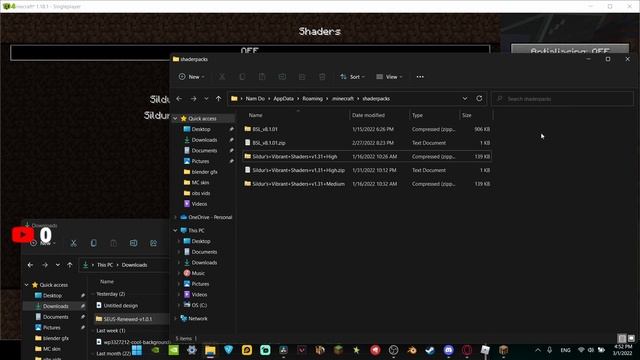Viewport: 640px width, 360px height.
Task: Go back in the Downloads window
Action: tap(30, 265)
